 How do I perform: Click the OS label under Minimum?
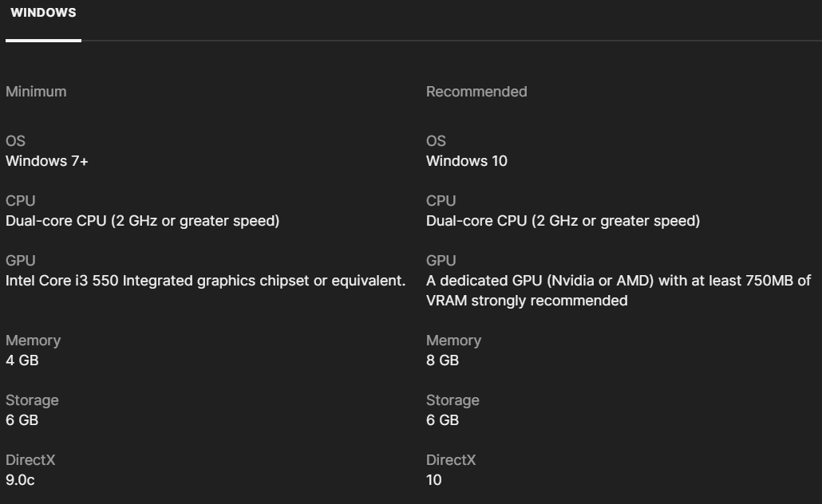15,141
